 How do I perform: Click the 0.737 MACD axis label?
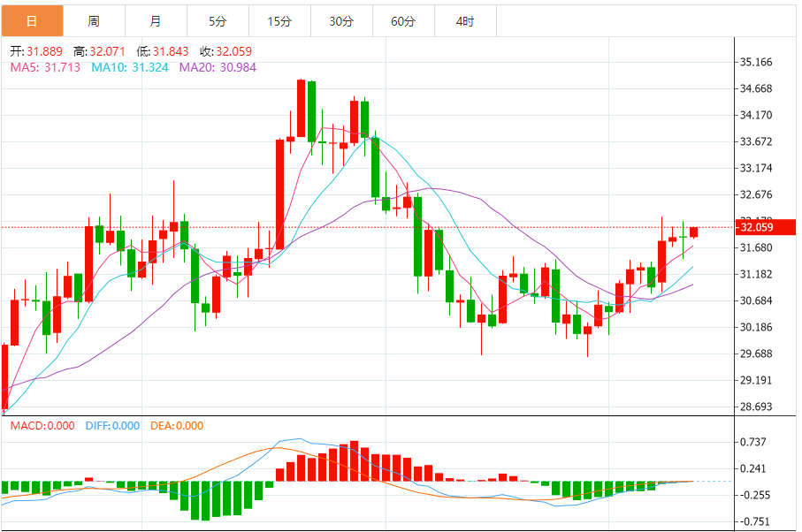point(752,442)
